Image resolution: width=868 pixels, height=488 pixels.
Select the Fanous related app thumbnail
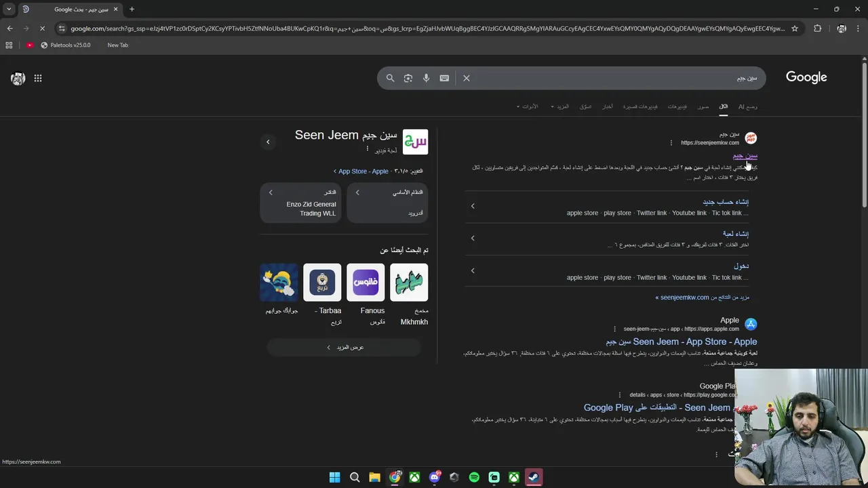[x=366, y=282]
